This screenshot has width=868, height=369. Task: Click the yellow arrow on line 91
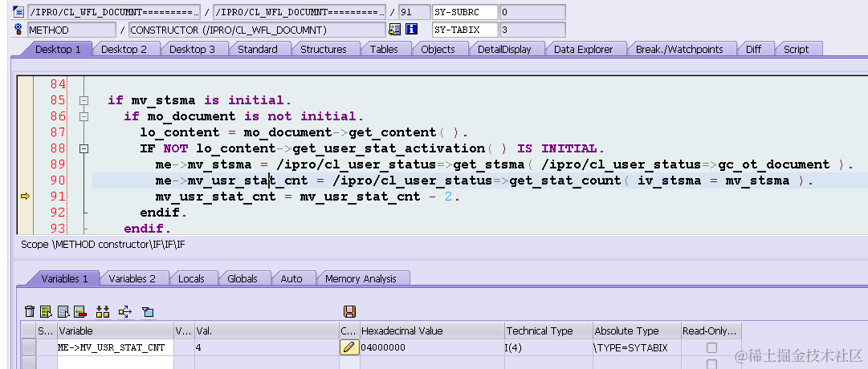pos(25,196)
